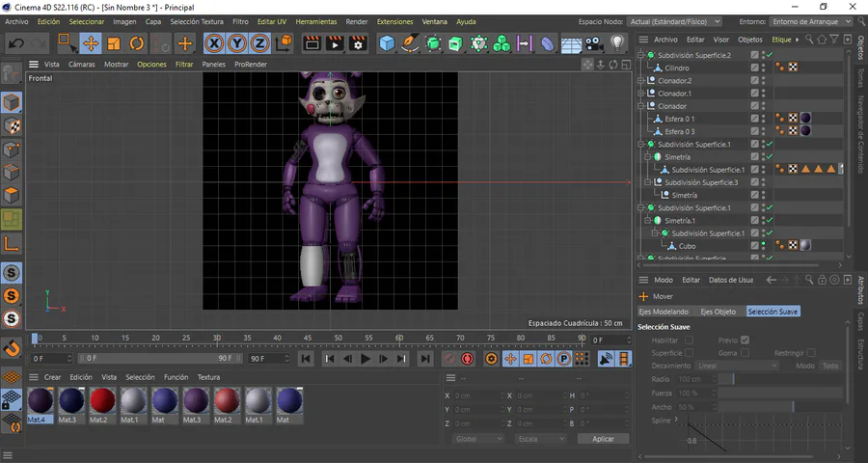868x463 pixels.
Task: Toggle the Restringir checkbox
Action: coord(811,353)
